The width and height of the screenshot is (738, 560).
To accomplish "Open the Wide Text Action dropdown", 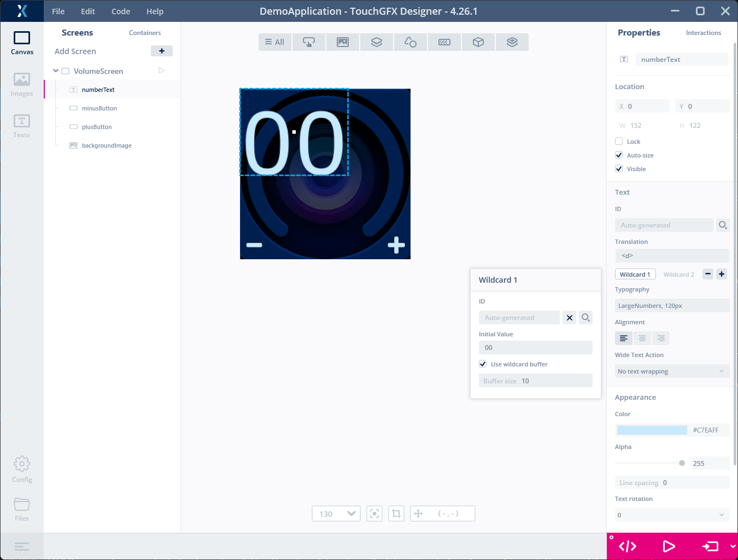I will pyautogui.click(x=672, y=371).
